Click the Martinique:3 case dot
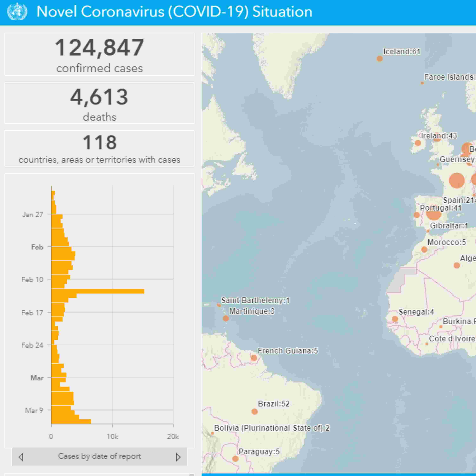This screenshot has width=476, height=476. coord(226,318)
